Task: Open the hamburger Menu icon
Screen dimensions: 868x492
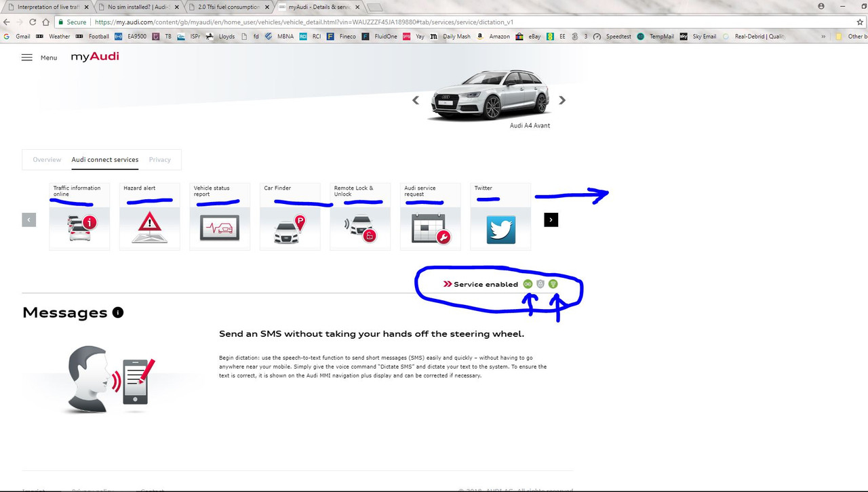Action: coord(27,57)
